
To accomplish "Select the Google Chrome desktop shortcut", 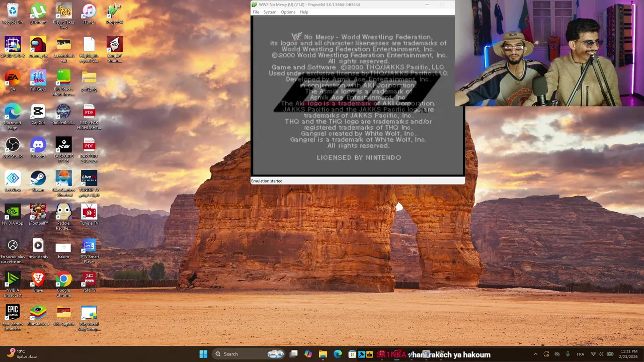I will click(x=63, y=284).
